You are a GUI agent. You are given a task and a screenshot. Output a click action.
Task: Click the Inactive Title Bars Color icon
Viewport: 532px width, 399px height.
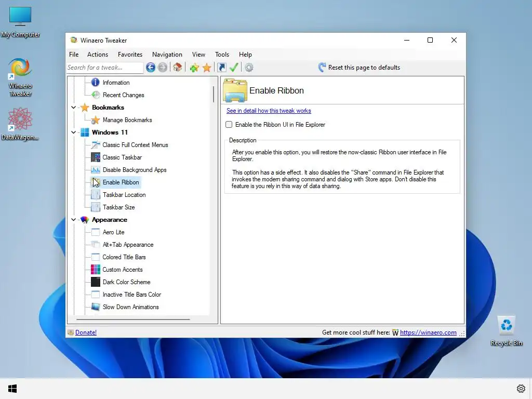[96, 295]
